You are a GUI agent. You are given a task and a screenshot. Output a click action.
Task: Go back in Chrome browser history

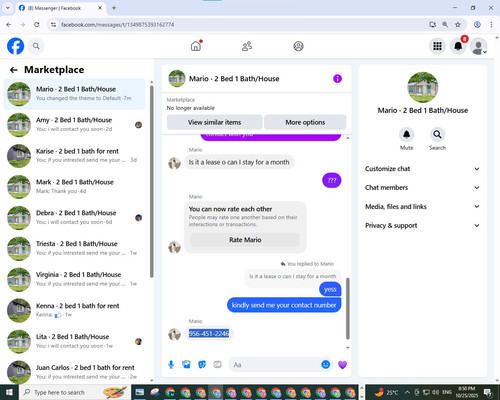click(x=9, y=24)
